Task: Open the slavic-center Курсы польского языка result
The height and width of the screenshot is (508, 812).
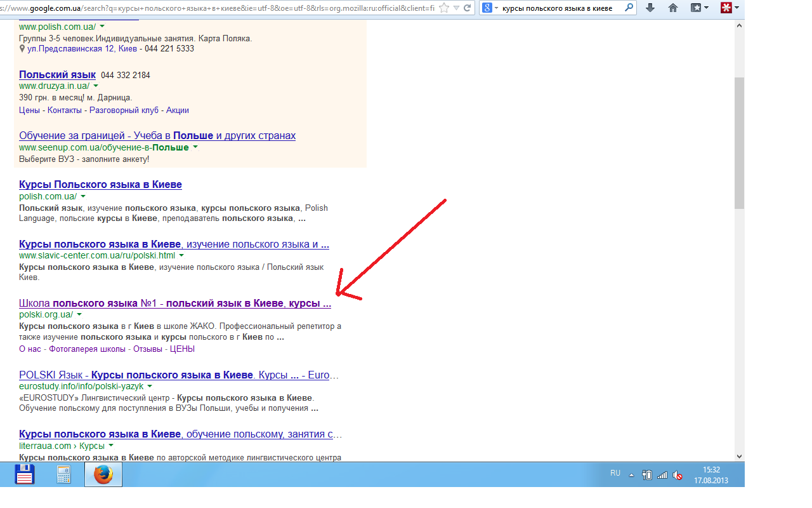Action: click(174, 244)
